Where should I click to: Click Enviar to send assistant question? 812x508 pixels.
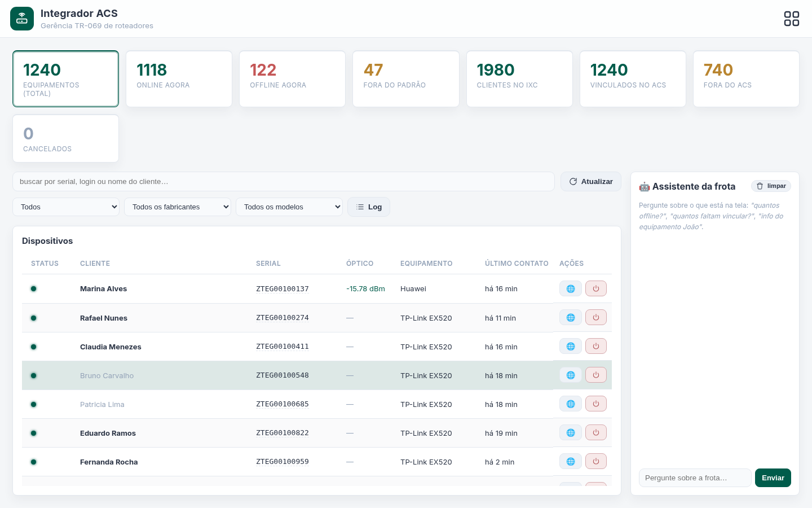(x=773, y=478)
